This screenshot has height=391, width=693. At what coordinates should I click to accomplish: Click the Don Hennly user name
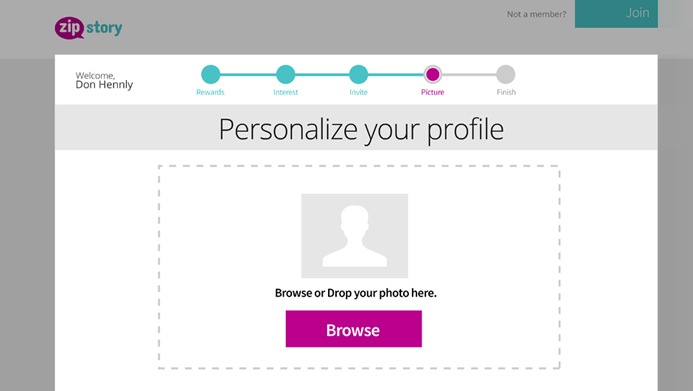(104, 84)
